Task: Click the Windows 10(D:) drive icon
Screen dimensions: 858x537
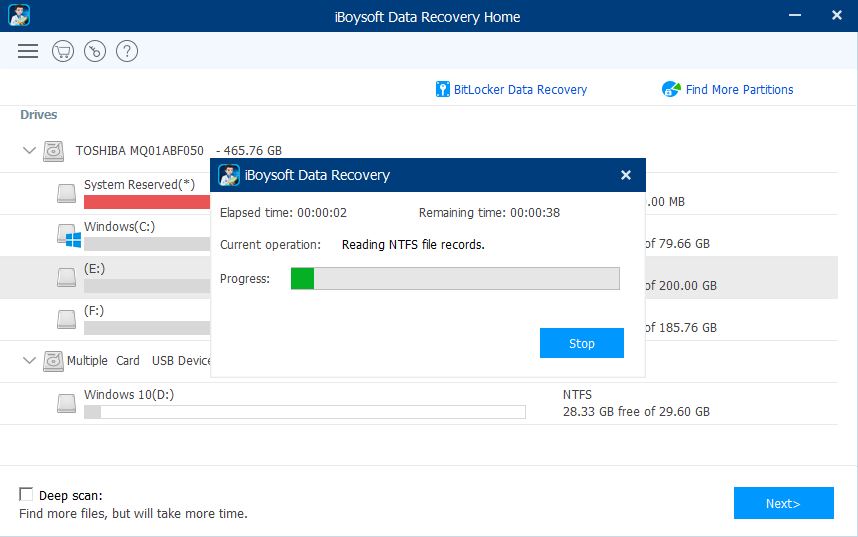Action: 67,403
